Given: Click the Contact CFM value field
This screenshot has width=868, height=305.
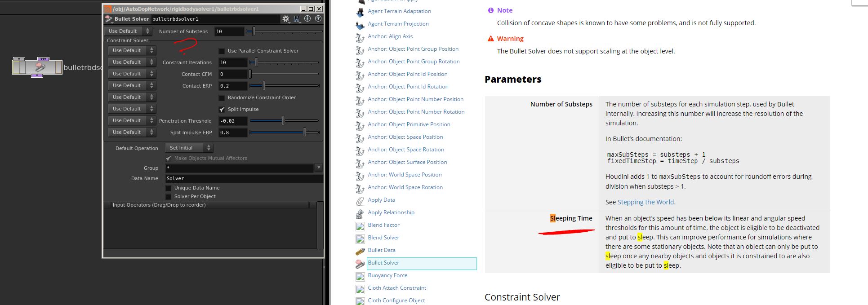Looking at the screenshot, I should [x=233, y=74].
